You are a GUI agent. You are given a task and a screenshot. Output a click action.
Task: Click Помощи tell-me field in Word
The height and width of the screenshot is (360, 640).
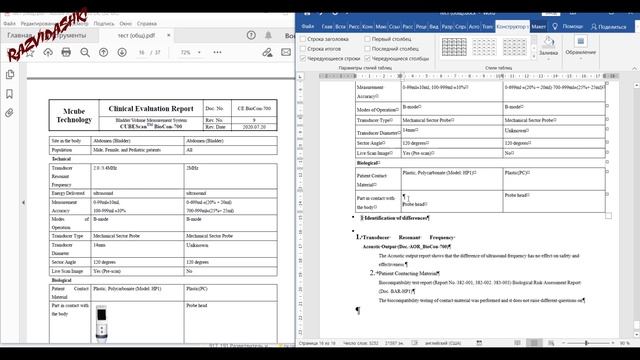pyautogui.click(x=573, y=27)
